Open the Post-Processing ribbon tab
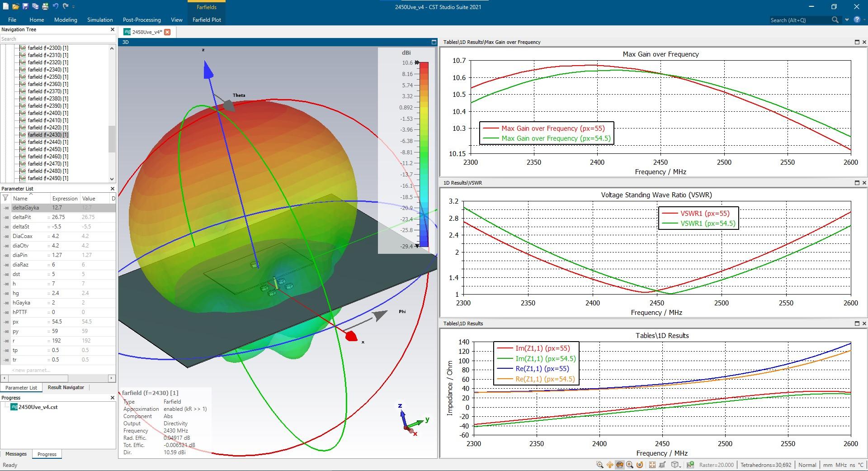The image size is (868, 471). tap(142, 20)
